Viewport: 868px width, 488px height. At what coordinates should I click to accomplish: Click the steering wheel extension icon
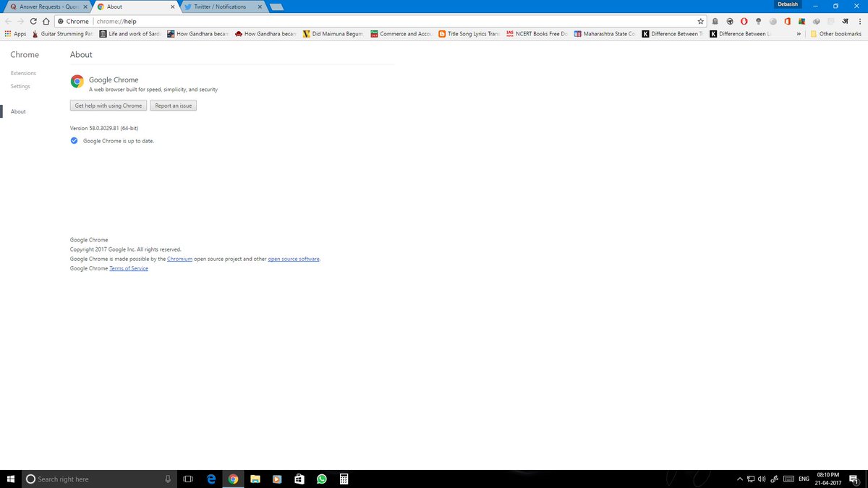click(730, 22)
